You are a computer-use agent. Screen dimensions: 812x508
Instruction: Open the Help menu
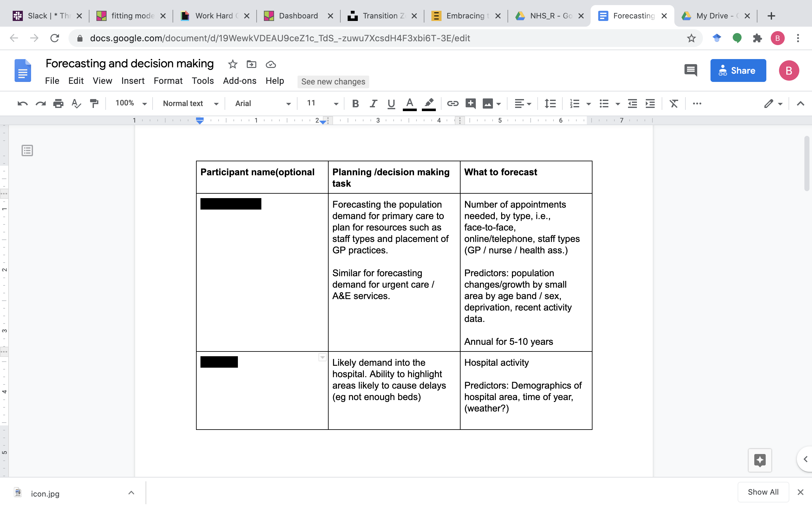[x=275, y=81]
